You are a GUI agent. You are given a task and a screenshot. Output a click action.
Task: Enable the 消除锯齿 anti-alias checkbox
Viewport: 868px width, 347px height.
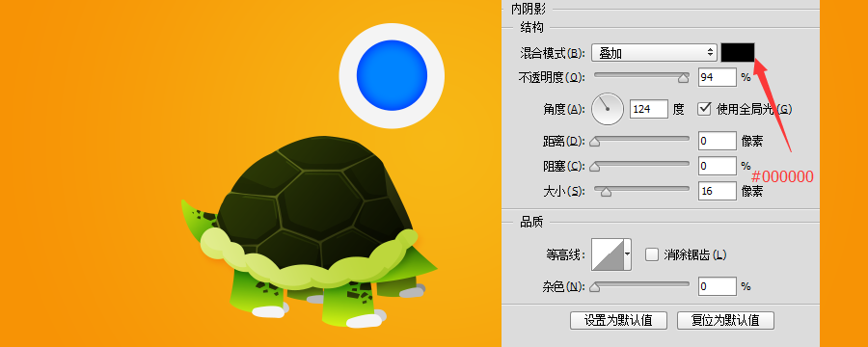(x=652, y=254)
